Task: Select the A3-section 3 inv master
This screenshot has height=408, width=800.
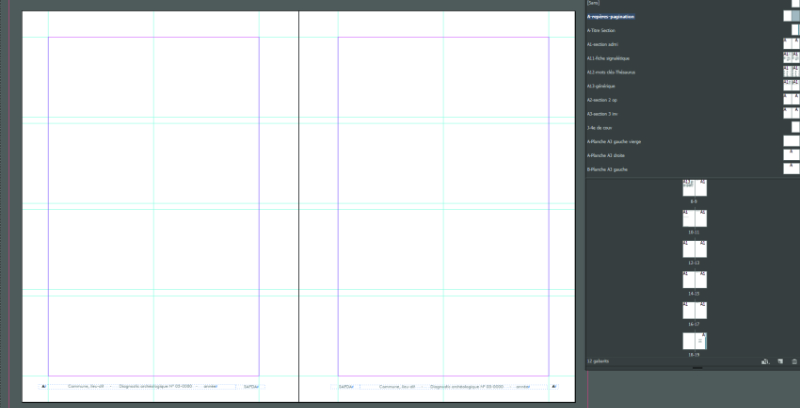Action: [x=692, y=114]
